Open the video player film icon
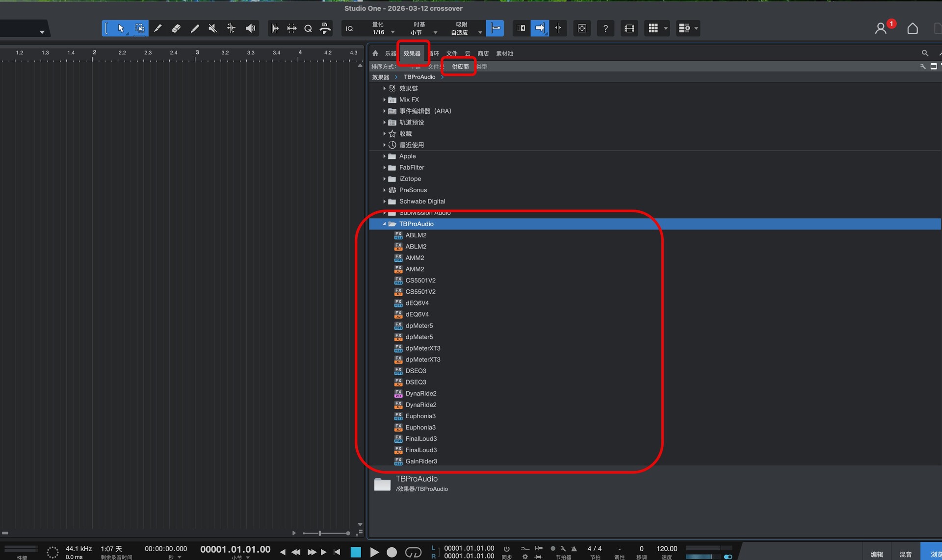 [629, 28]
